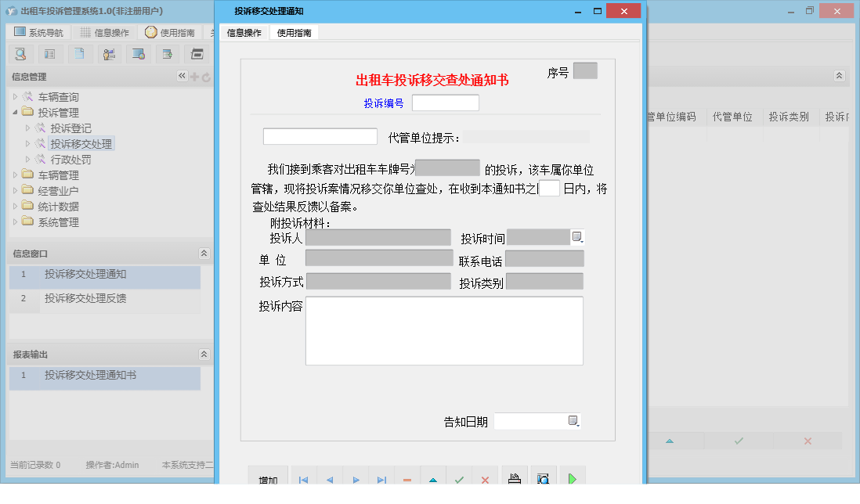
Task: Click the printer icon in the notice dialog
Action: pos(513,477)
